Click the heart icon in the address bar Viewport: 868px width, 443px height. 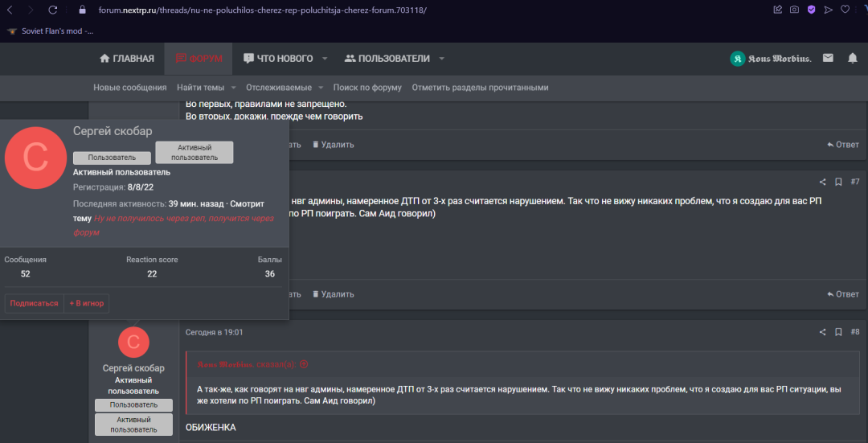tap(845, 10)
